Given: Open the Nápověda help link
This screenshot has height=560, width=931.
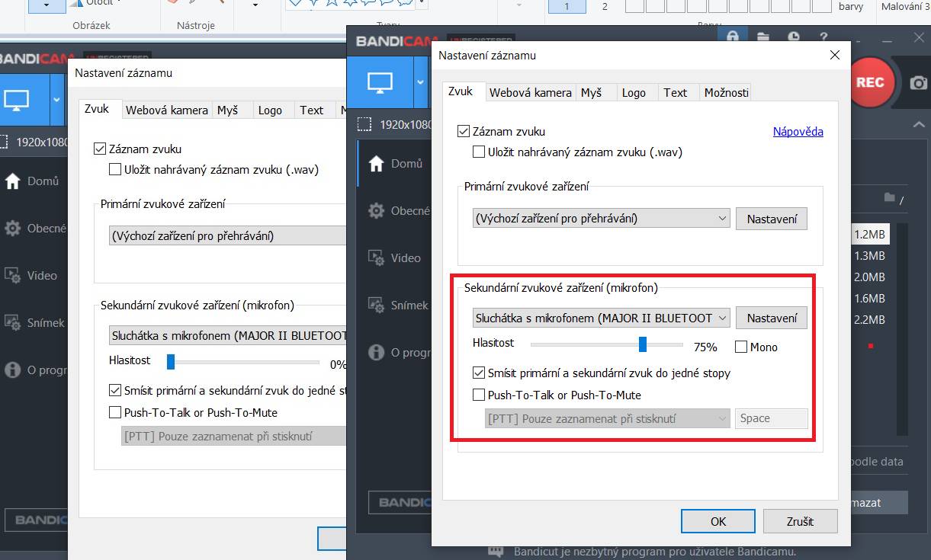Looking at the screenshot, I should coord(798,131).
